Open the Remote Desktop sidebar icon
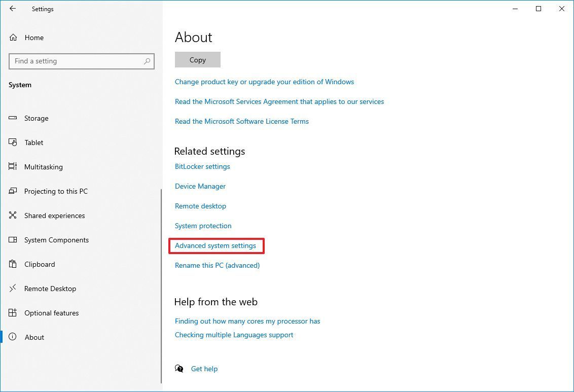 13,289
